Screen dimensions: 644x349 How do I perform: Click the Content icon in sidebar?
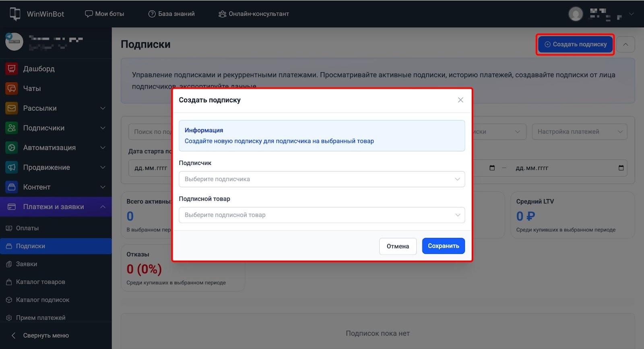pos(12,187)
